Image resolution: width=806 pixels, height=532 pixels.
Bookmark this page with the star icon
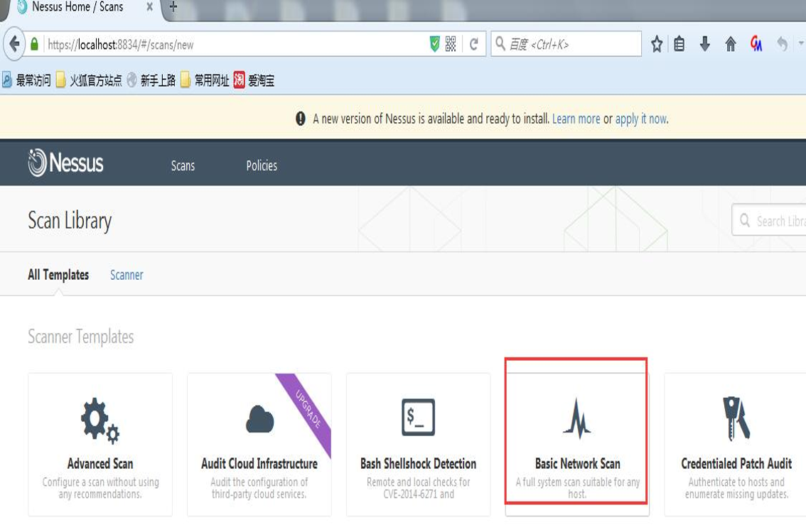click(x=657, y=44)
